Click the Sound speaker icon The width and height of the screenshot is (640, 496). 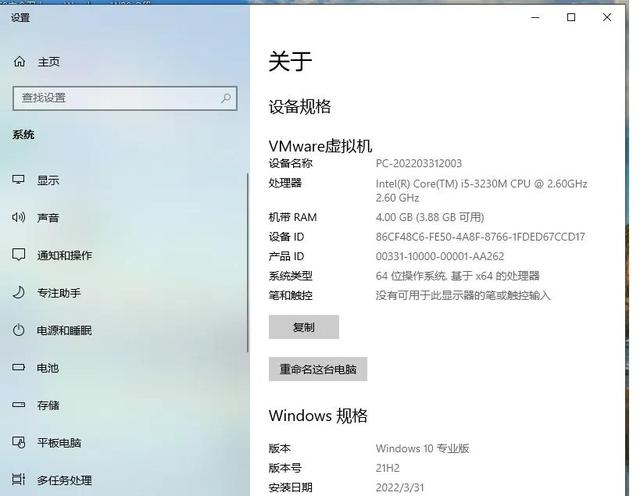tap(18, 217)
